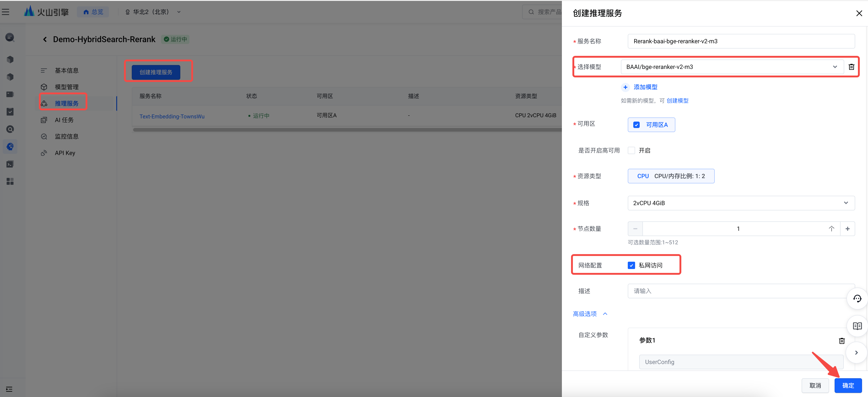This screenshot has width=868, height=397.
Task: Click the plus icon for 添加模型
Action: pyautogui.click(x=625, y=87)
